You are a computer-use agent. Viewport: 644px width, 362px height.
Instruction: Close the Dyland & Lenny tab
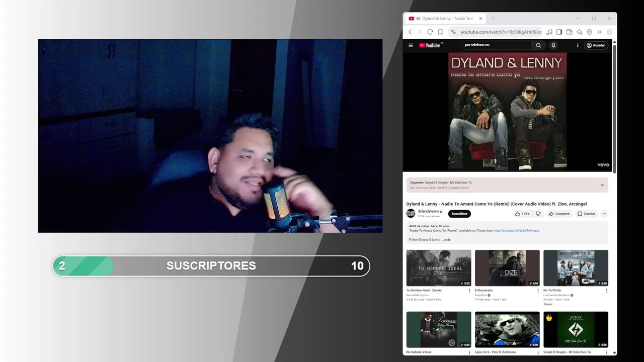click(x=480, y=19)
